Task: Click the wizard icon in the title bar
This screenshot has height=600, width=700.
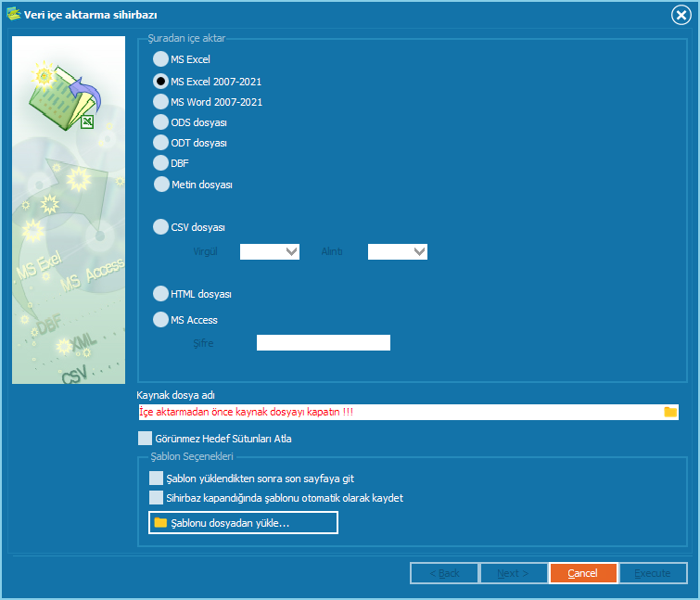Action: coord(14,14)
